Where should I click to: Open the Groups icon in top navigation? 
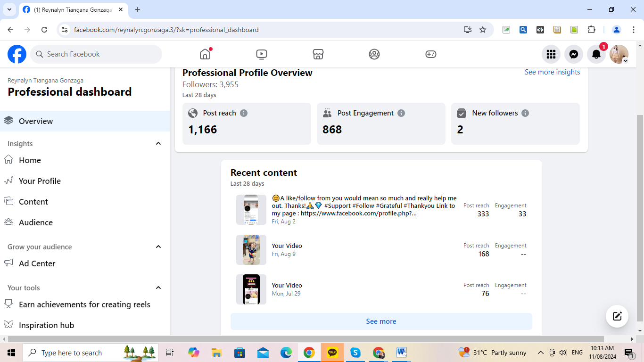click(x=374, y=54)
